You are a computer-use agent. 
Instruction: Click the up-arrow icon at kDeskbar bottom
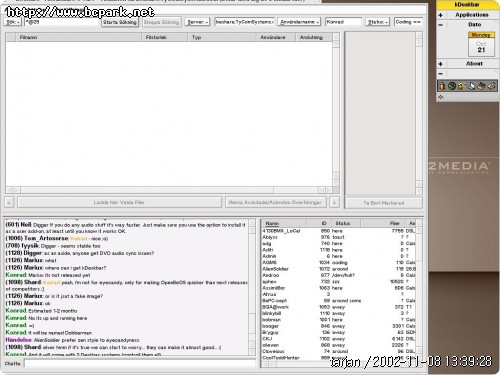441,97
